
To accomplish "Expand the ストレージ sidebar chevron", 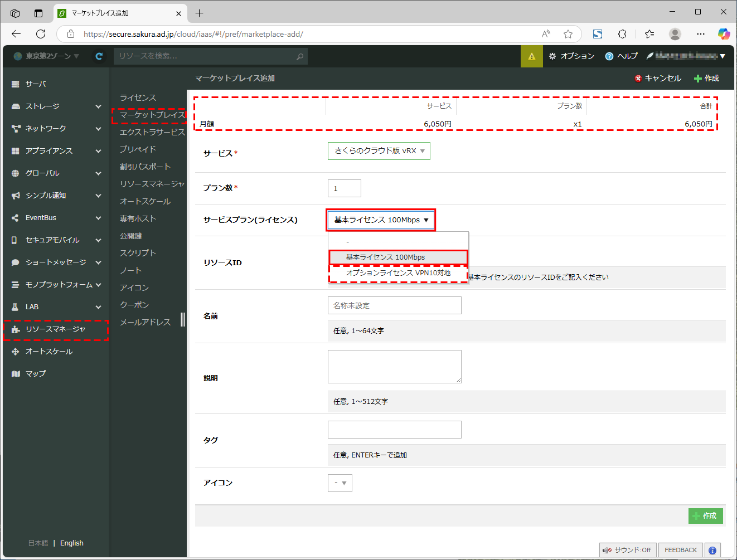I will coord(99,106).
